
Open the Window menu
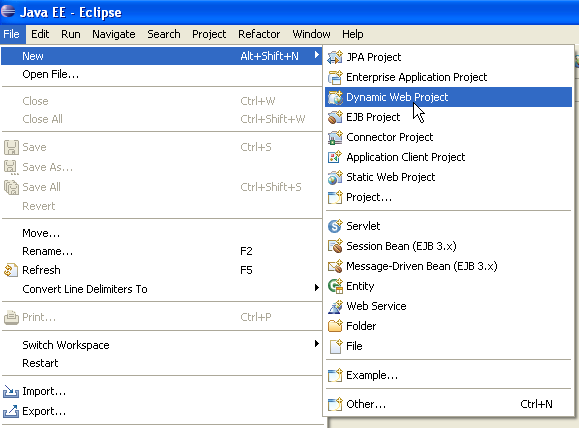coord(311,34)
